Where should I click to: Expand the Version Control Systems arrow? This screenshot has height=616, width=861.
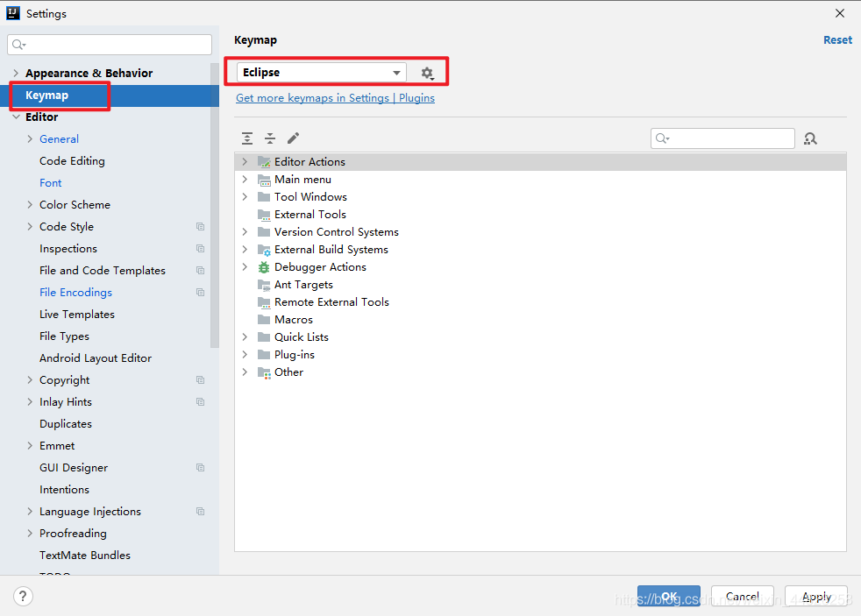click(245, 232)
